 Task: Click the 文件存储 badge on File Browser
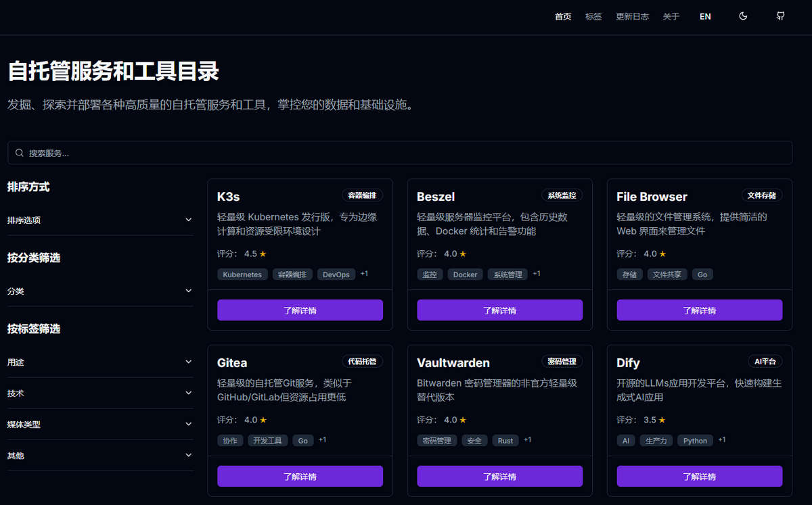click(761, 195)
